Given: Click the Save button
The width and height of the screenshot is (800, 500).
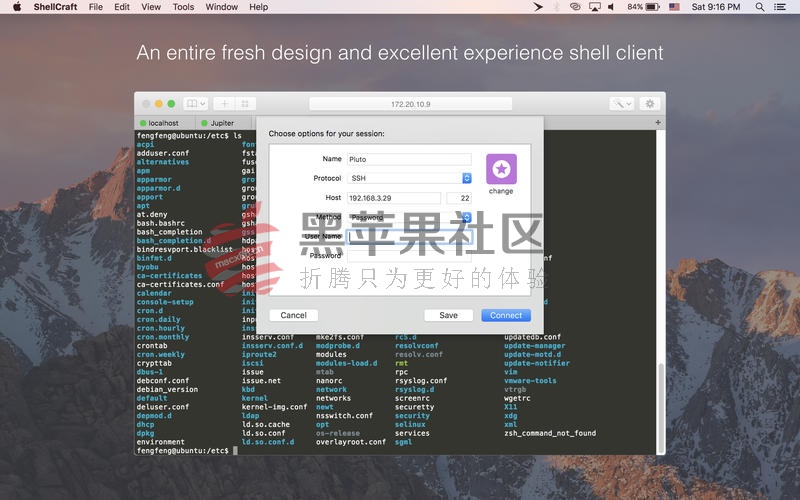Looking at the screenshot, I should [448, 315].
